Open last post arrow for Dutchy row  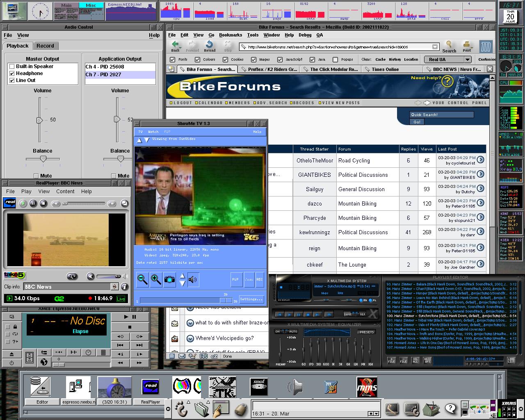pyautogui.click(x=480, y=189)
